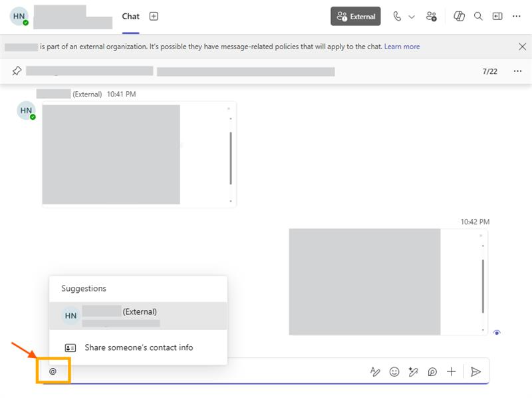The width and height of the screenshot is (532, 398).
Task: Open pinned message bar more options
Action: click(x=517, y=71)
